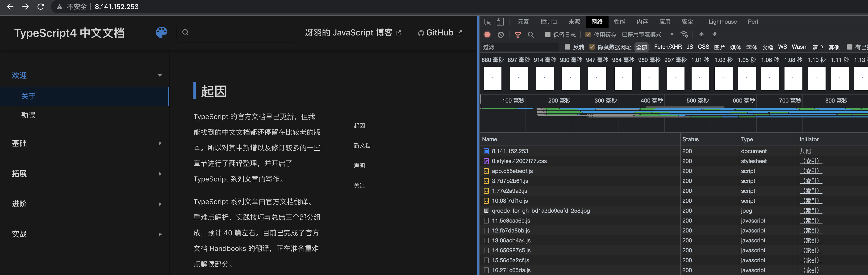The width and height of the screenshot is (868, 275).
Task: Click the docs search input box
Action: point(236,32)
